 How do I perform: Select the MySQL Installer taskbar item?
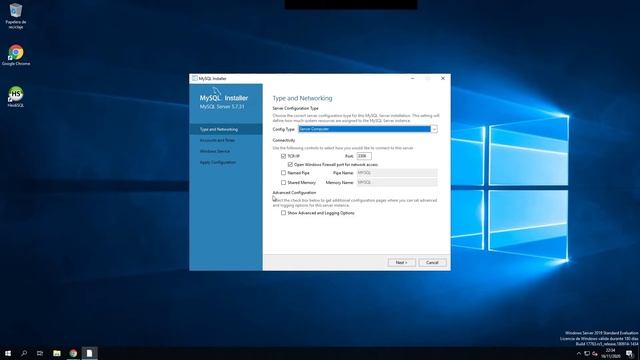(x=89, y=353)
